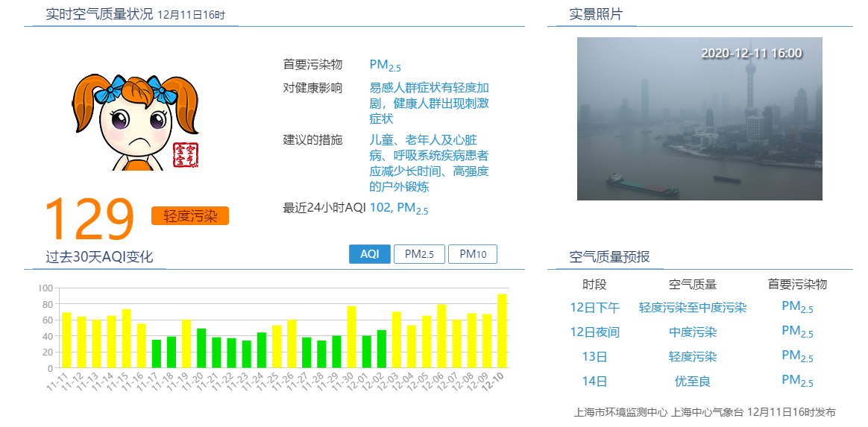This screenshot has width=868, height=427.
Task: Click the air quality mascot girl image
Action: coord(135,122)
